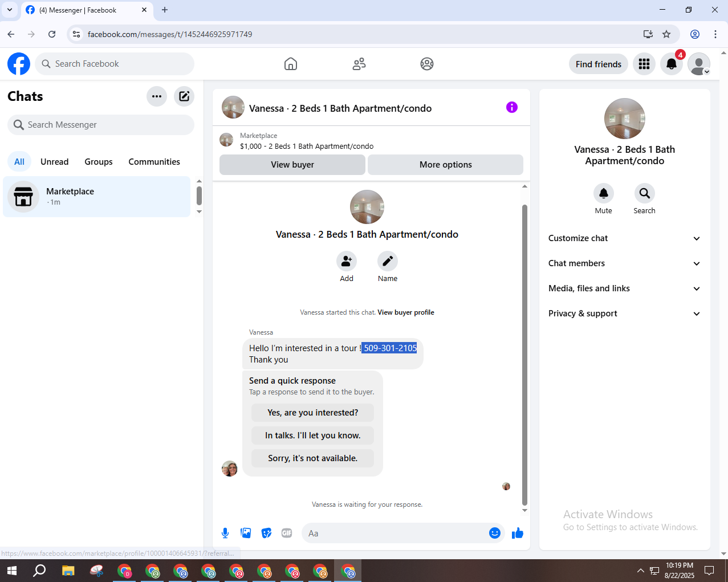Image resolution: width=728 pixels, height=582 pixels.
Task: Choose a GIF icon
Action: point(287,533)
